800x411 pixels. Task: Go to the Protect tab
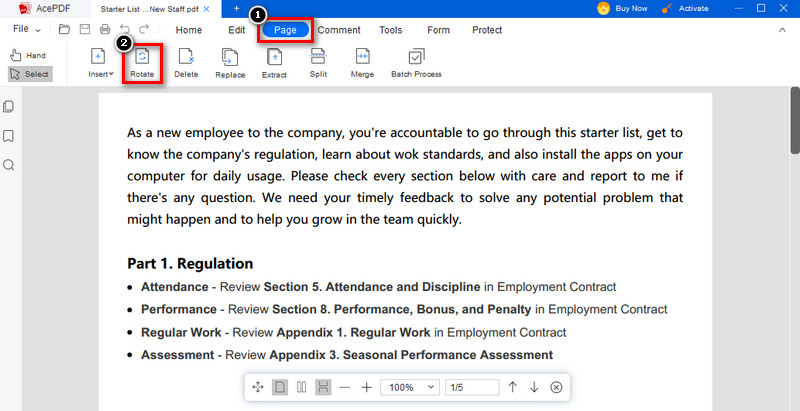[x=487, y=30]
